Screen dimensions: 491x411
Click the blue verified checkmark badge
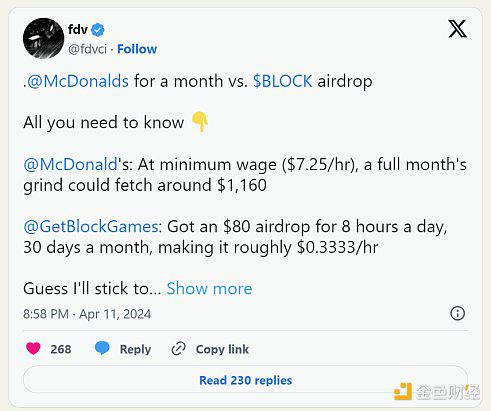pos(98,30)
